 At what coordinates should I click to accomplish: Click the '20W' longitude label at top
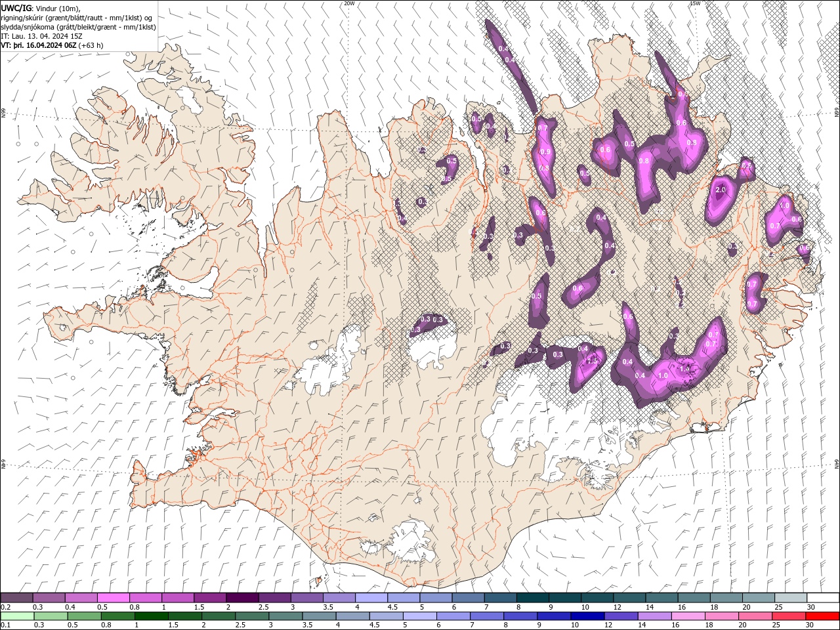tap(350, 3)
